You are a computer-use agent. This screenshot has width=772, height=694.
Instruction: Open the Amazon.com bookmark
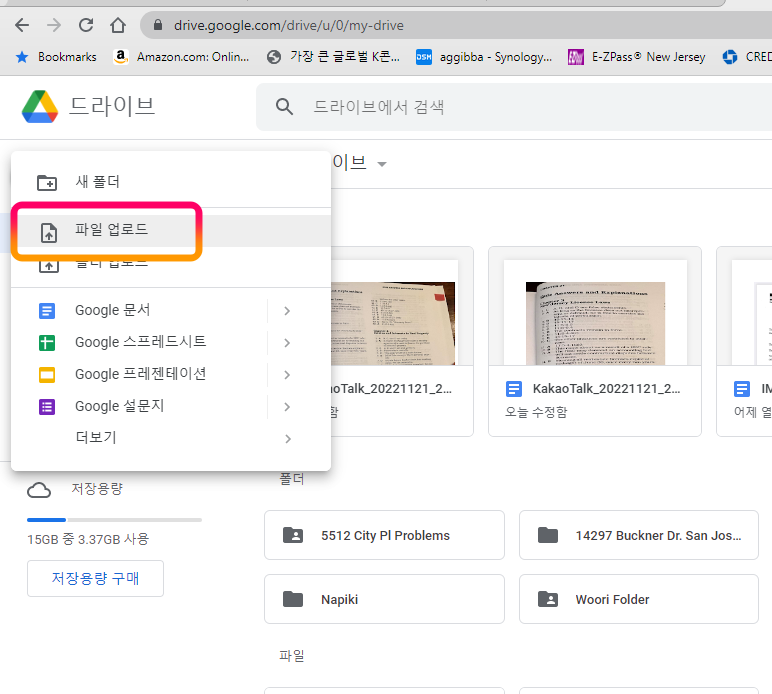click(x=182, y=57)
